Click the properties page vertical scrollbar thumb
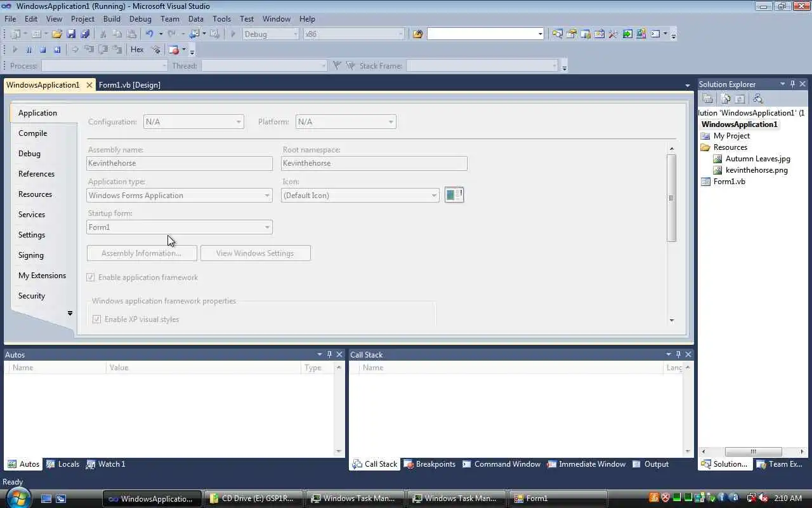This screenshot has width=812, height=508. 671,197
